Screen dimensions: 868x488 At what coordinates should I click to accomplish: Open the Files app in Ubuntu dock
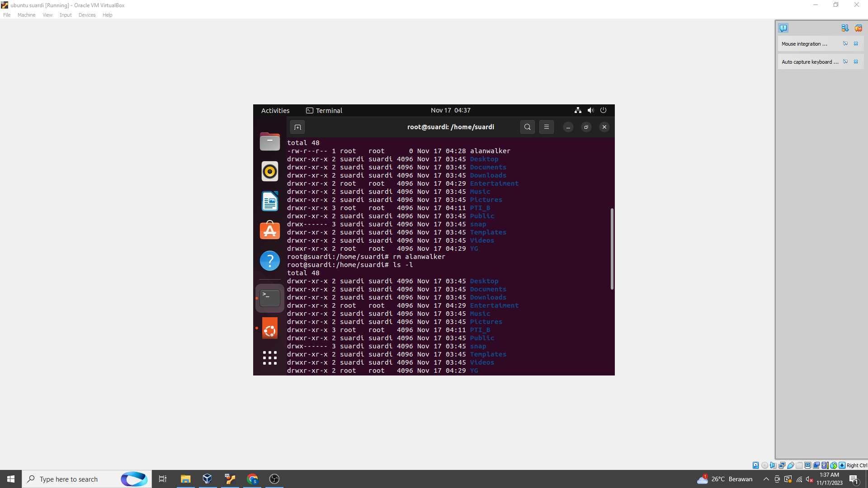click(270, 141)
